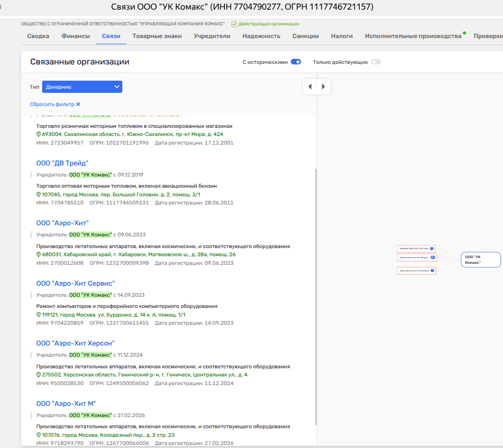Click map pin icon for Южно-Сахалинск address
The height and width of the screenshot is (448, 503).
point(39,134)
